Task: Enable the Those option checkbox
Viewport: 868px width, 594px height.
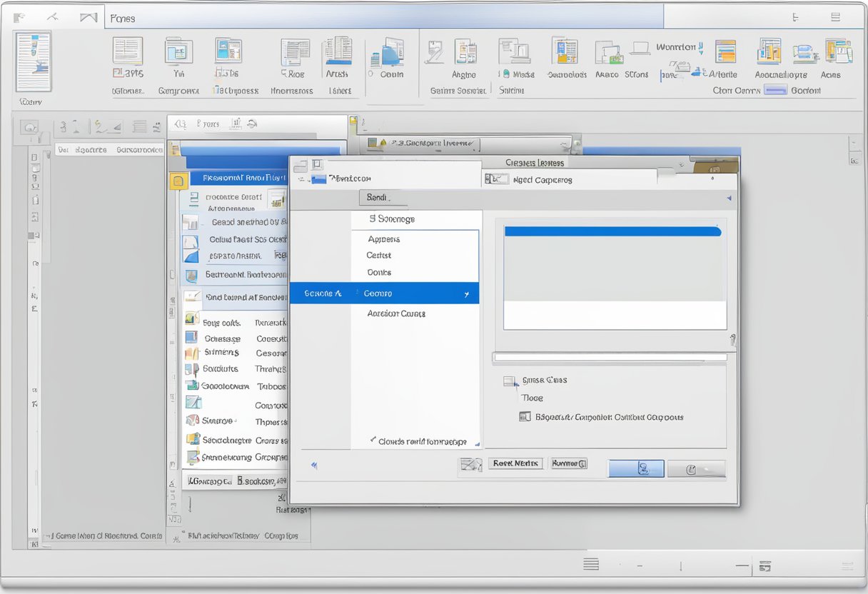Action: (x=518, y=398)
